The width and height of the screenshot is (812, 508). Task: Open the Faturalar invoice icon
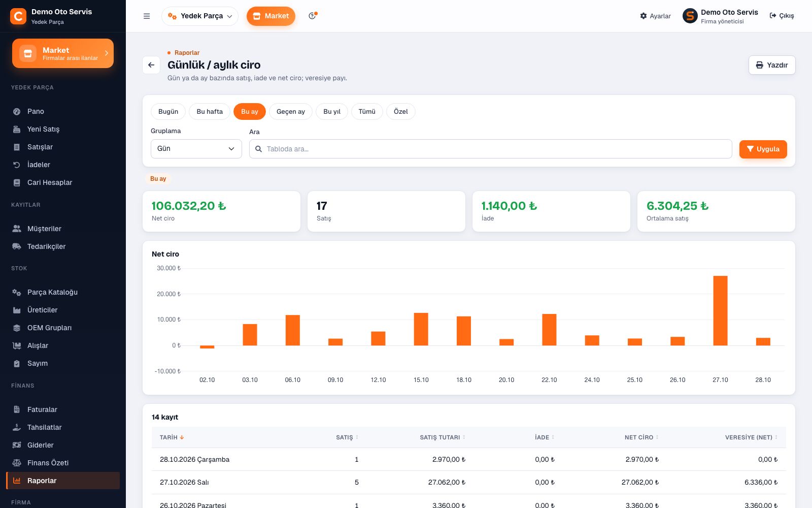(x=17, y=409)
